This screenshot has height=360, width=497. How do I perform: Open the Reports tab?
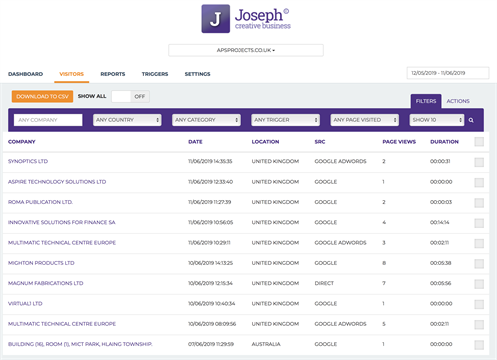113,74
